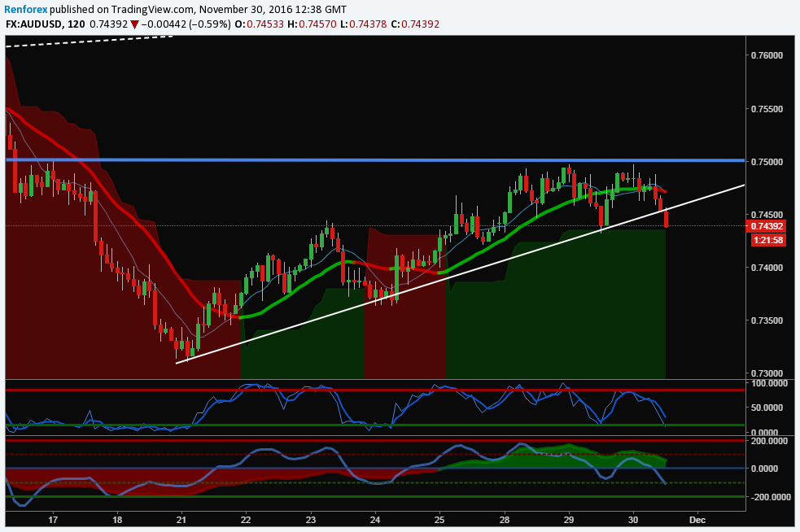Click date label 22 on time axis

246,520
